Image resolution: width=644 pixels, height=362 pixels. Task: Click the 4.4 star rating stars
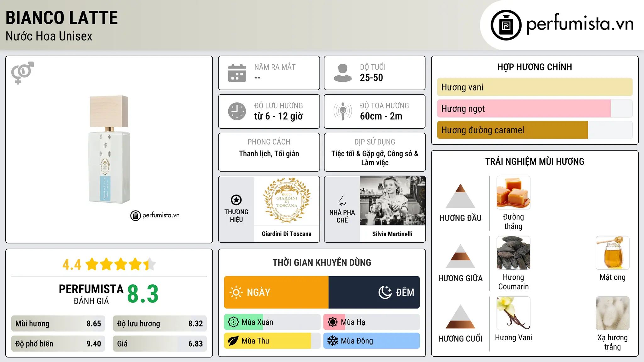[x=121, y=264]
